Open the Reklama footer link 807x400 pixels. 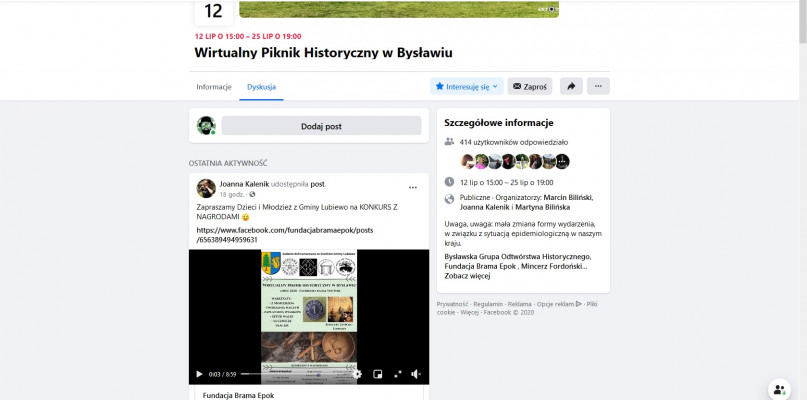coord(519,304)
